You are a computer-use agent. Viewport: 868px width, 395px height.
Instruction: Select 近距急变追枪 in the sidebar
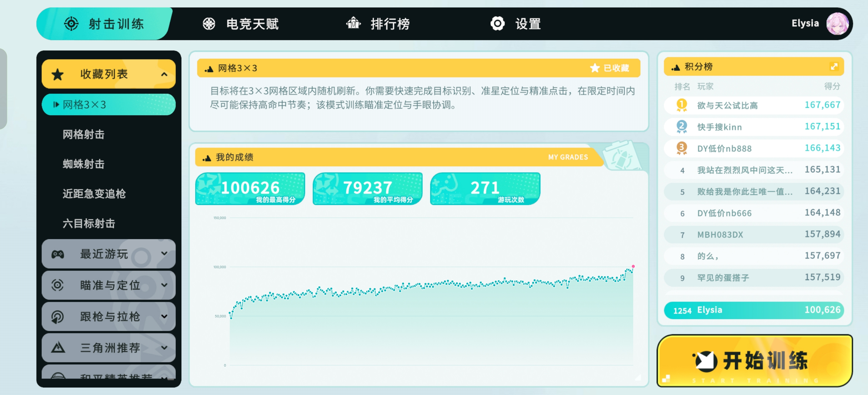[x=94, y=194]
